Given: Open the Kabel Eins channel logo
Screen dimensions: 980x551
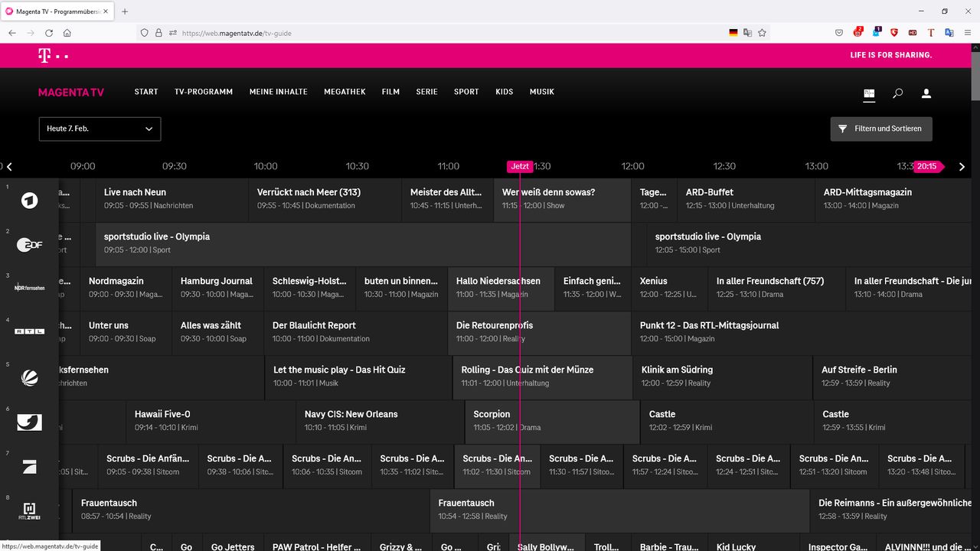Looking at the screenshot, I should click(x=29, y=422).
